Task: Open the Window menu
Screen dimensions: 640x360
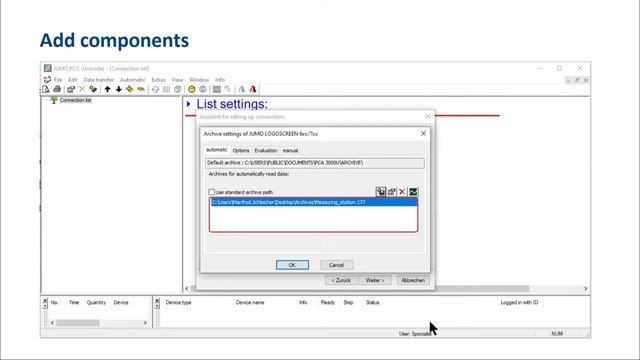Action: coord(199,80)
